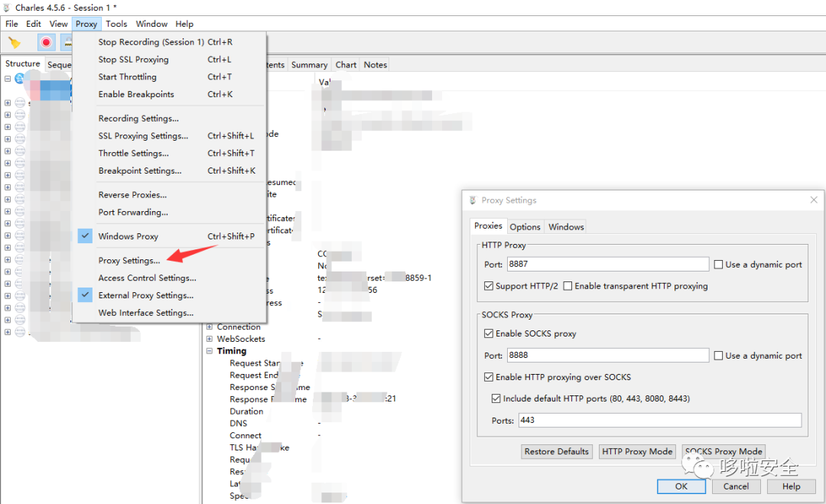826x504 pixels.
Task: Click the Proxy Settings dialog title icon
Action: point(472,200)
